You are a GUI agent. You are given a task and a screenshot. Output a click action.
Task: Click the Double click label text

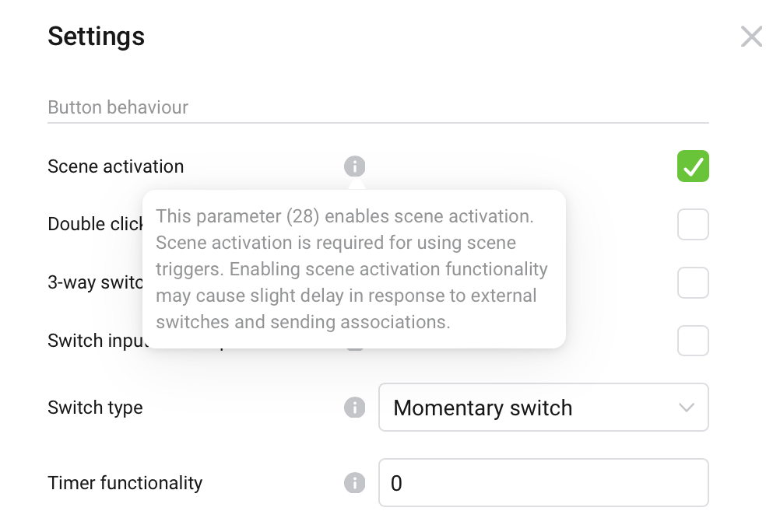[x=94, y=225]
